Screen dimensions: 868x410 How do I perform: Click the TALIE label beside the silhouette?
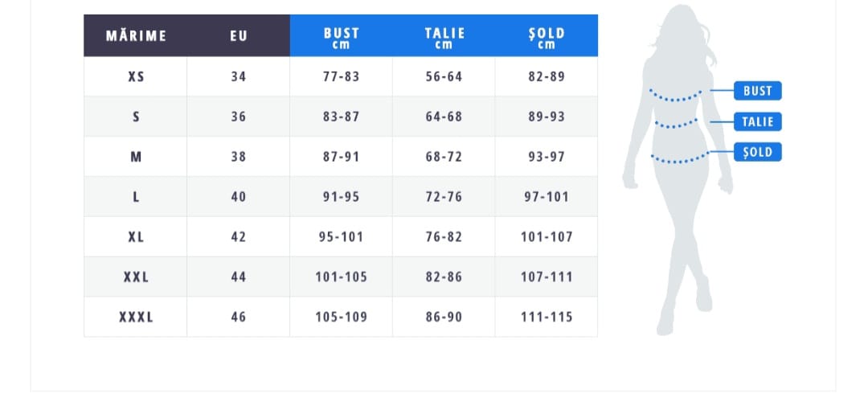click(x=757, y=121)
